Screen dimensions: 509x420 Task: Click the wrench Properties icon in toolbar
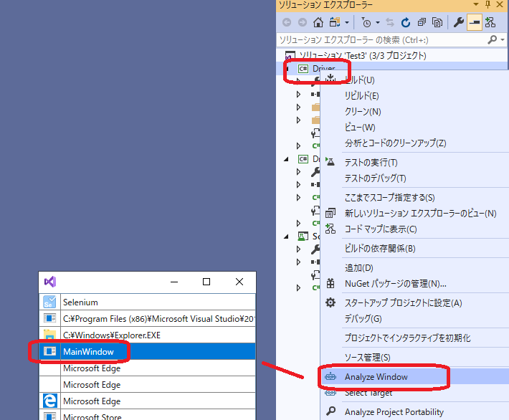(x=458, y=22)
